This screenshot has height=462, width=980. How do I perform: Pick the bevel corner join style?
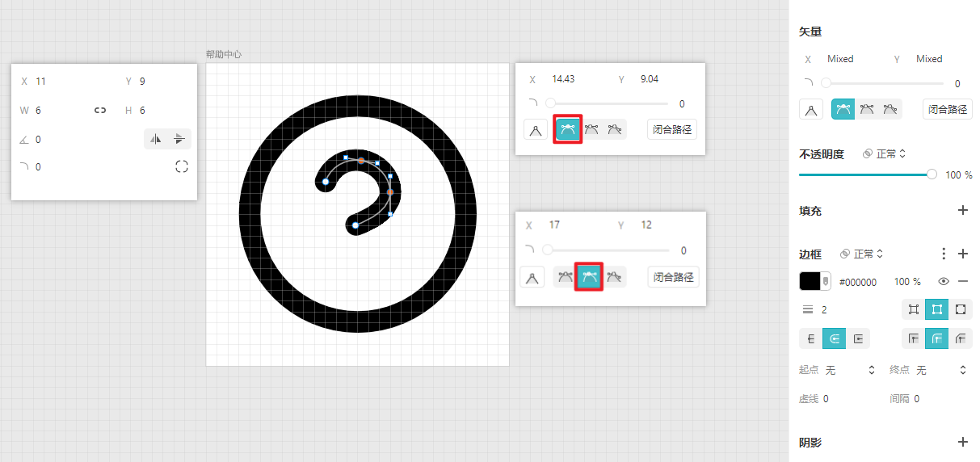pos(961,339)
